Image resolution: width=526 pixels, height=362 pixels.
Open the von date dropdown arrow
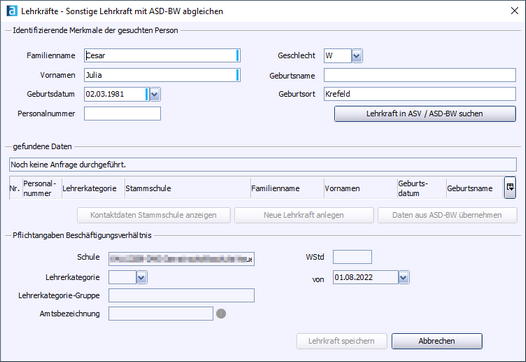click(x=404, y=277)
